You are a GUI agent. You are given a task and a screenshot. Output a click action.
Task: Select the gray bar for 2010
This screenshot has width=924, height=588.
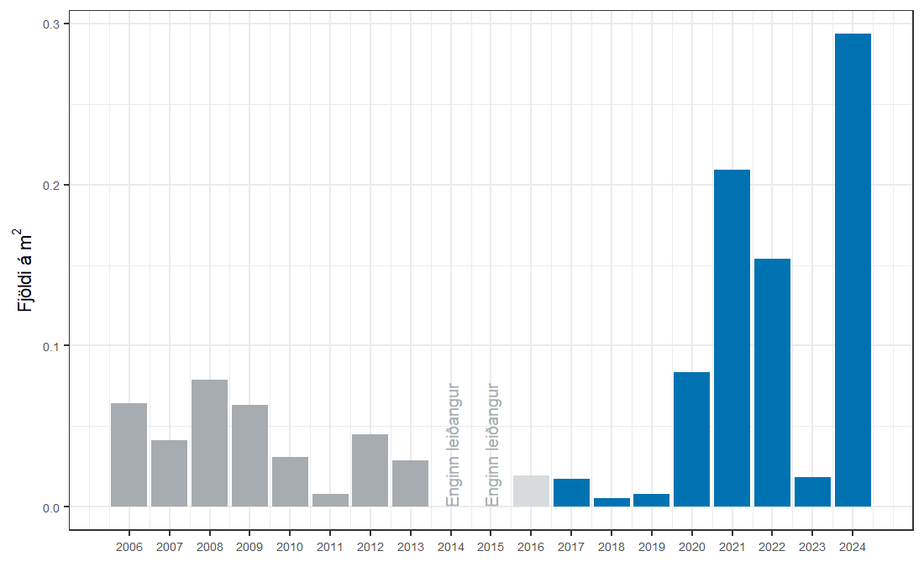click(x=290, y=481)
